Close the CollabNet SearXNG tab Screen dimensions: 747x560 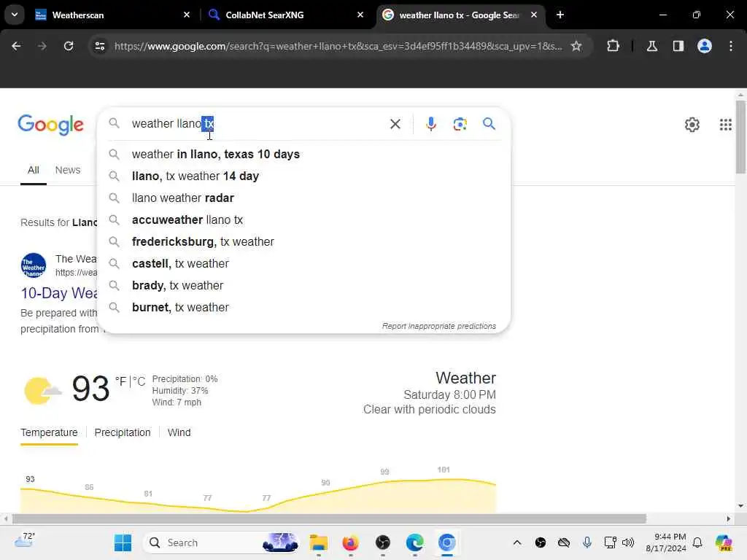pyautogui.click(x=360, y=15)
